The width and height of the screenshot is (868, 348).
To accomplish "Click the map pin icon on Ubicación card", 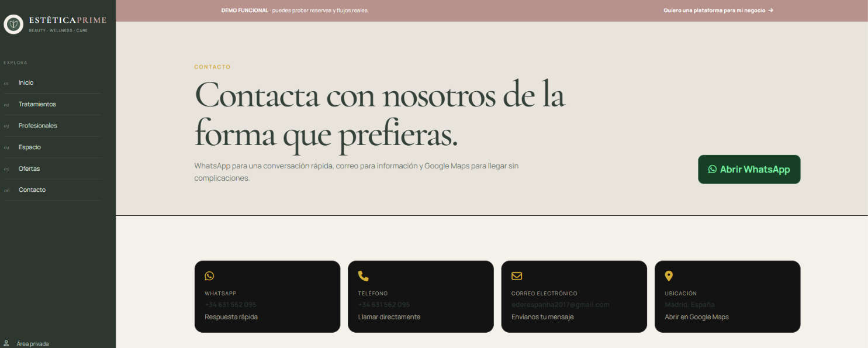I will point(669,276).
